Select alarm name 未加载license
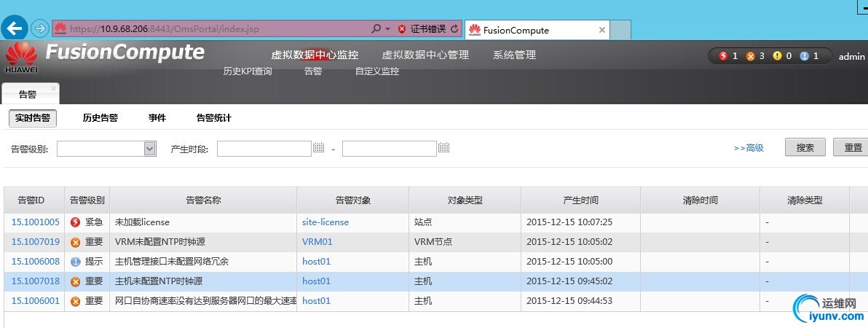Screen dimensions: 868x328 pyautogui.click(x=142, y=222)
